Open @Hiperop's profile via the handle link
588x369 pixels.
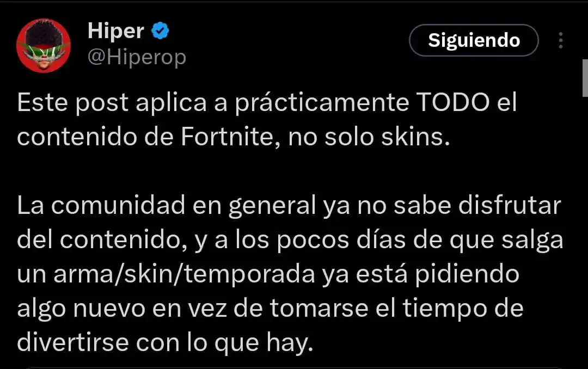coord(138,56)
